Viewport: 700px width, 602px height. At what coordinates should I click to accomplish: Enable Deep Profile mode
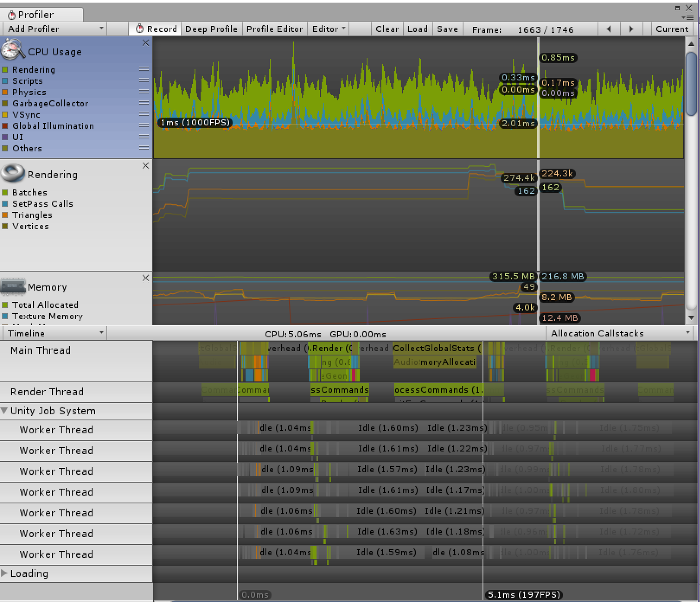point(211,29)
